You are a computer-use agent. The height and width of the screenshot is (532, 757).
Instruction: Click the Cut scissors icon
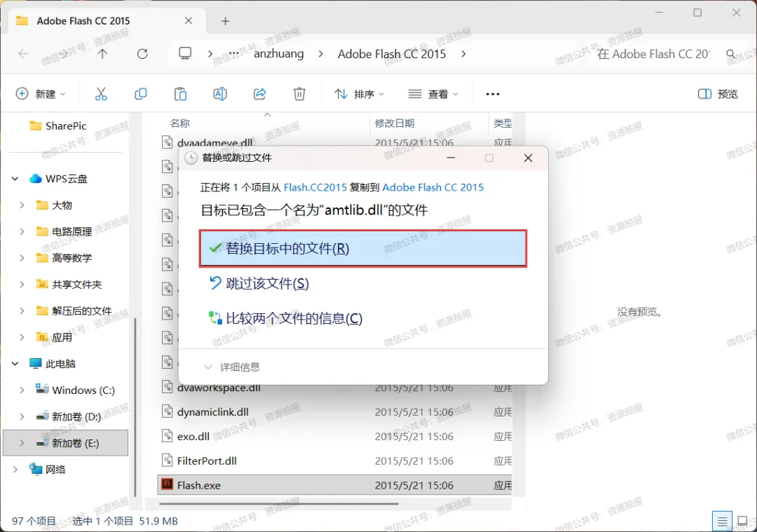(101, 94)
